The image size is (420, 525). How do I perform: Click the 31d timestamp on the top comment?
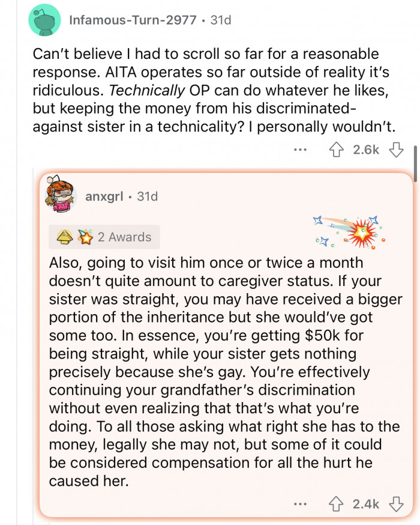coord(220,19)
